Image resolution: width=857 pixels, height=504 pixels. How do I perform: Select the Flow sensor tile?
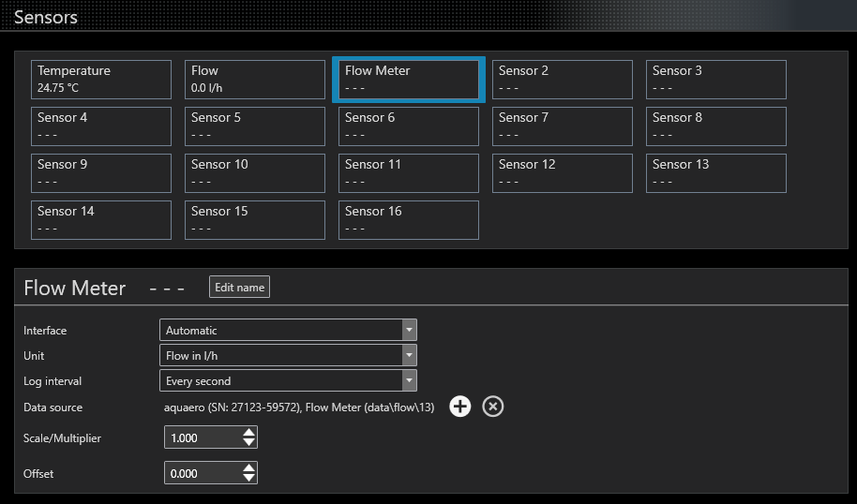pyautogui.click(x=255, y=80)
